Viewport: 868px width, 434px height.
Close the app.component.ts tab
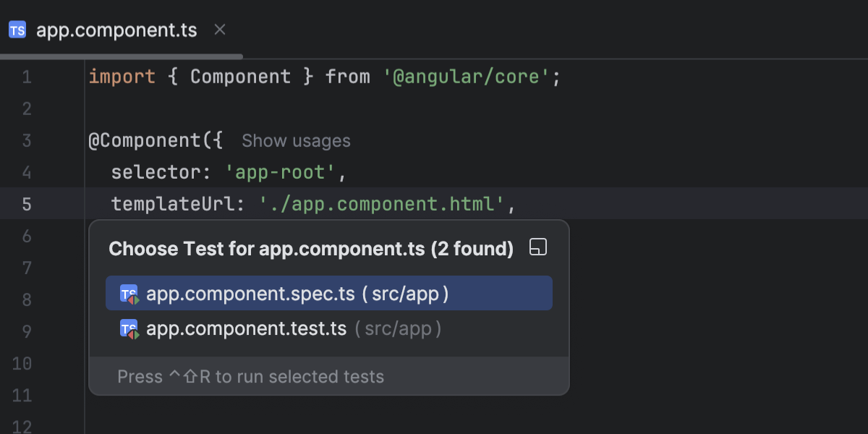click(220, 30)
